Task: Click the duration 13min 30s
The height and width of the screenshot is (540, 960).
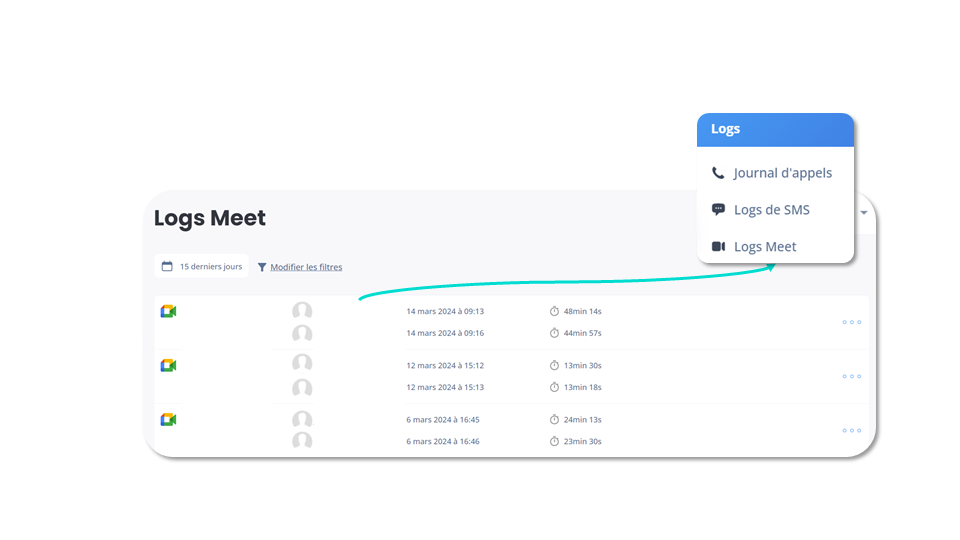Action: coord(582,366)
